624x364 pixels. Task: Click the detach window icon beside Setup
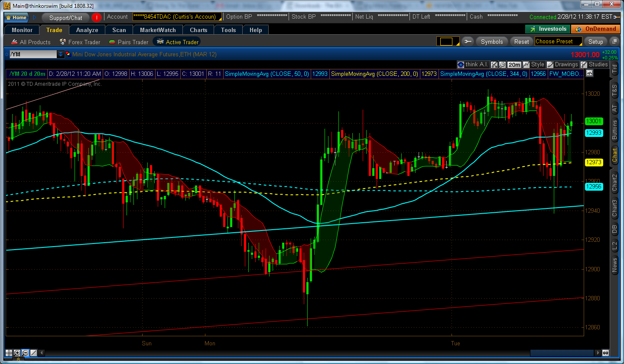pyautogui.click(x=614, y=42)
